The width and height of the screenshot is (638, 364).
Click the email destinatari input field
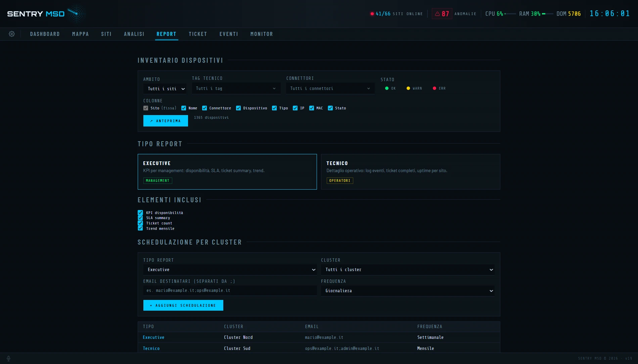[230, 291]
